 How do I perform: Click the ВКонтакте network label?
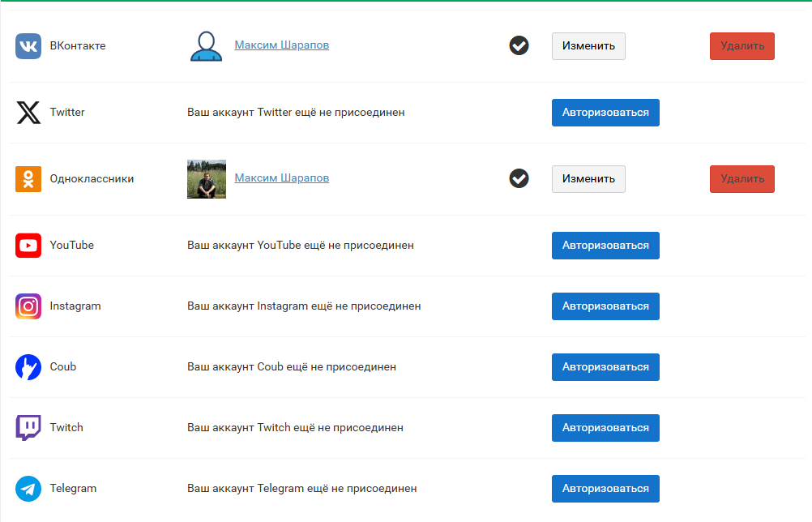click(x=78, y=46)
